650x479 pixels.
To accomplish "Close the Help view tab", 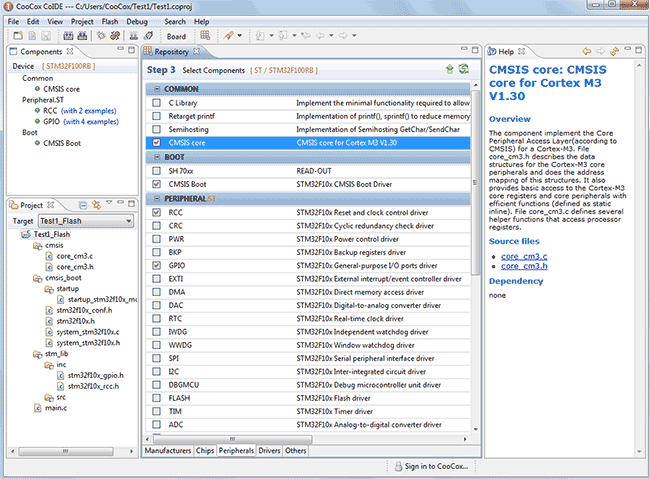I will tap(521, 51).
